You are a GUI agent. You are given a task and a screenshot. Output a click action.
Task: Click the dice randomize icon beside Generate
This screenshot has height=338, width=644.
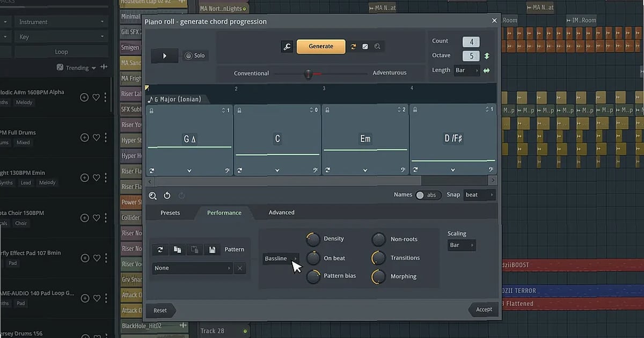365,46
